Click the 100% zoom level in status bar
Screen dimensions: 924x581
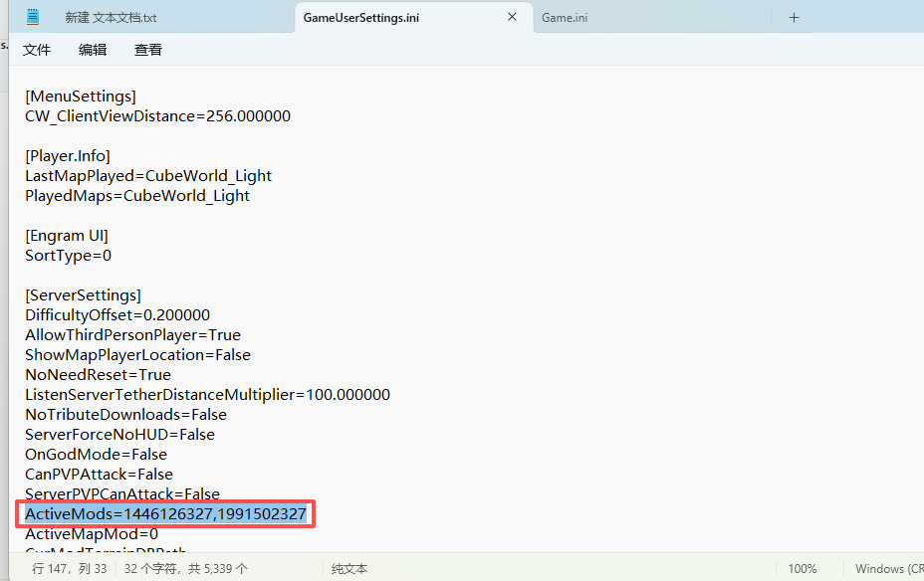[x=802, y=569]
